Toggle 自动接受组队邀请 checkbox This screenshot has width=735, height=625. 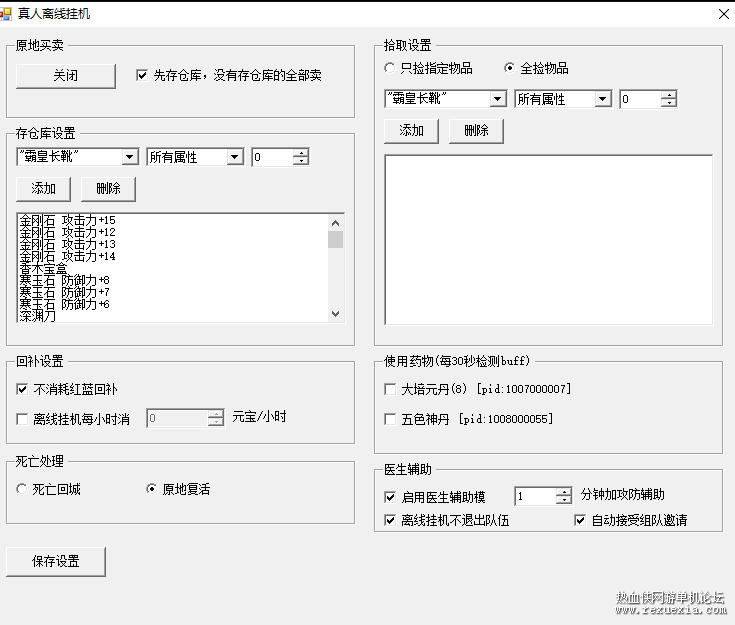tap(580, 520)
